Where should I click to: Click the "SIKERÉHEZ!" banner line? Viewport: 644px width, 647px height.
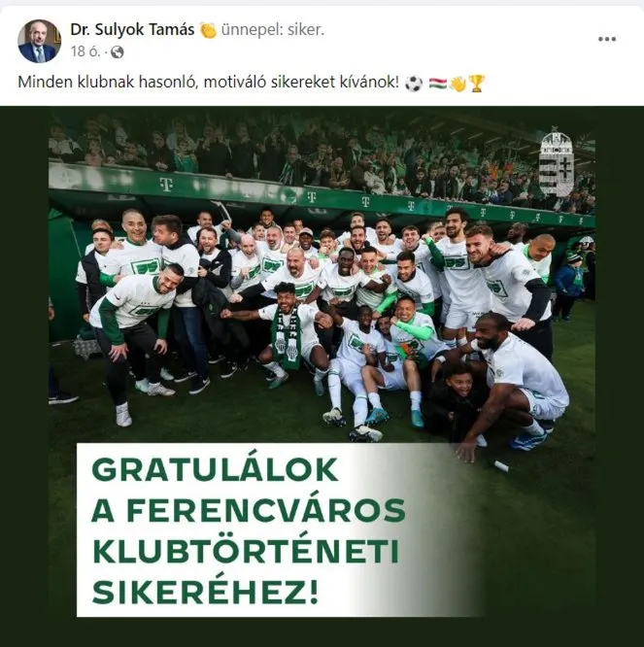205,592
